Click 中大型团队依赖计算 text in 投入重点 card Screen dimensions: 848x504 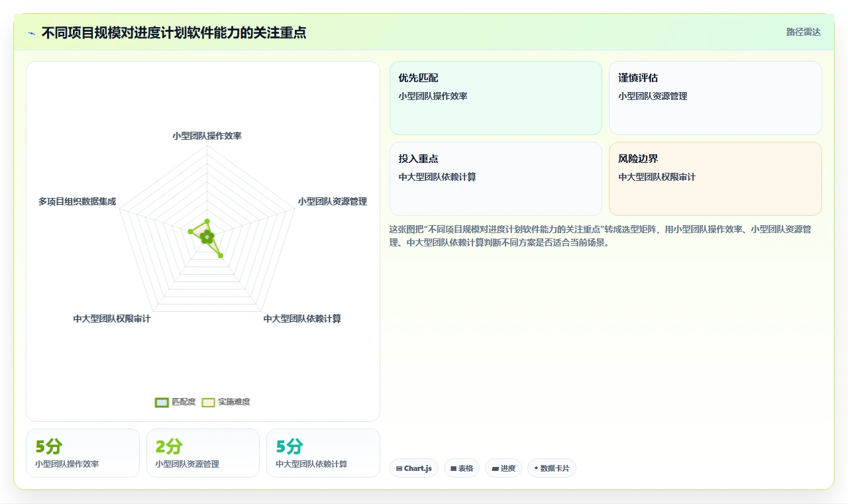click(x=437, y=177)
